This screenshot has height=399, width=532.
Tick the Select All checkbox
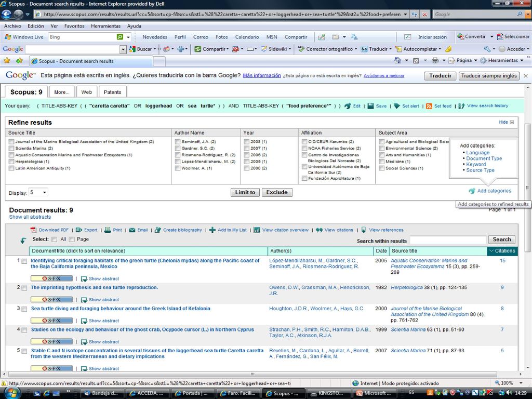54,240
